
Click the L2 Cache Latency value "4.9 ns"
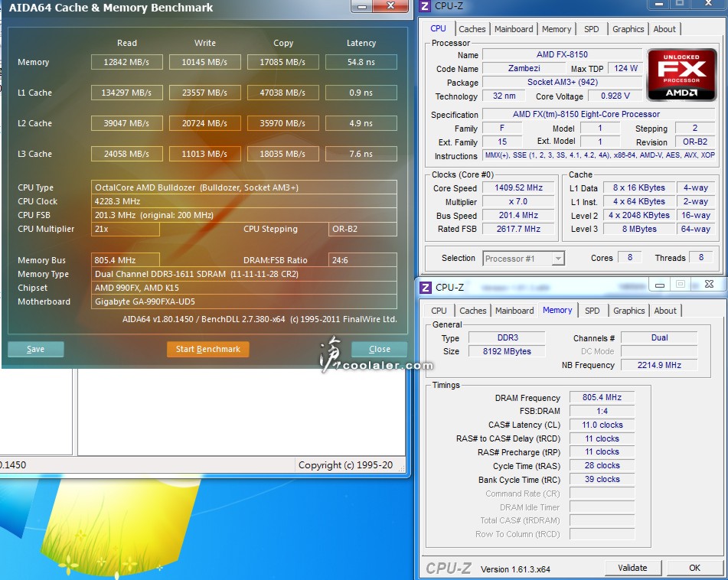(x=361, y=123)
